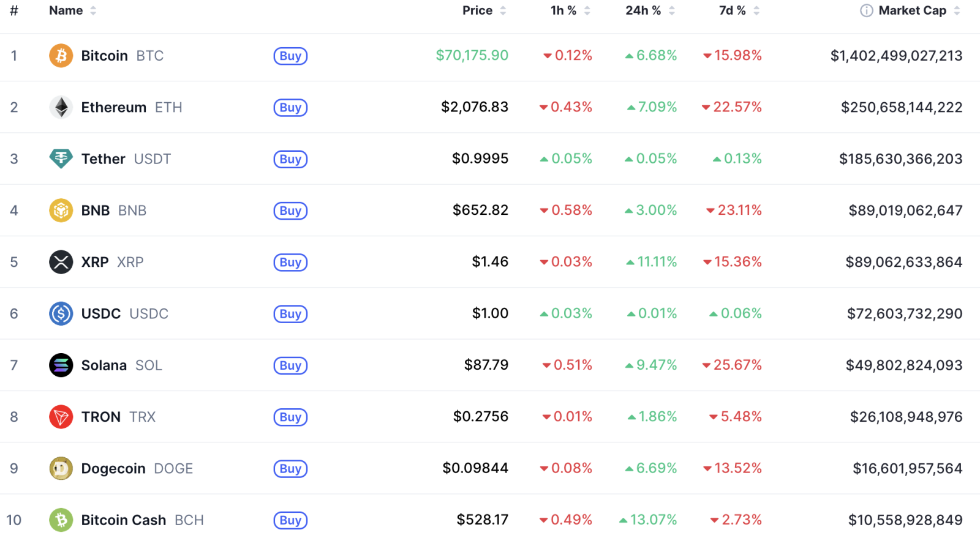Click the # rank column header
980x538 pixels.
(x=14, y=10)
